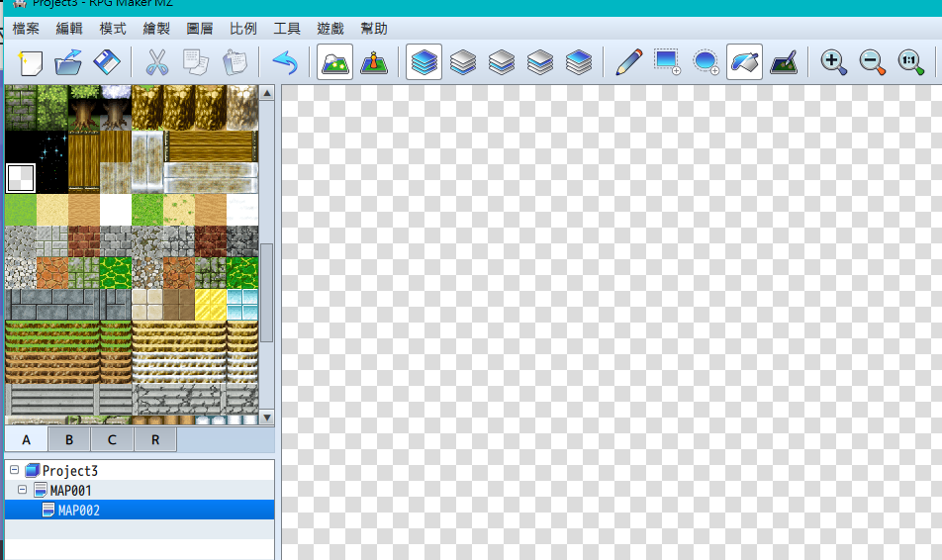Open the 編輯 menu

click(x=69, y=29)
